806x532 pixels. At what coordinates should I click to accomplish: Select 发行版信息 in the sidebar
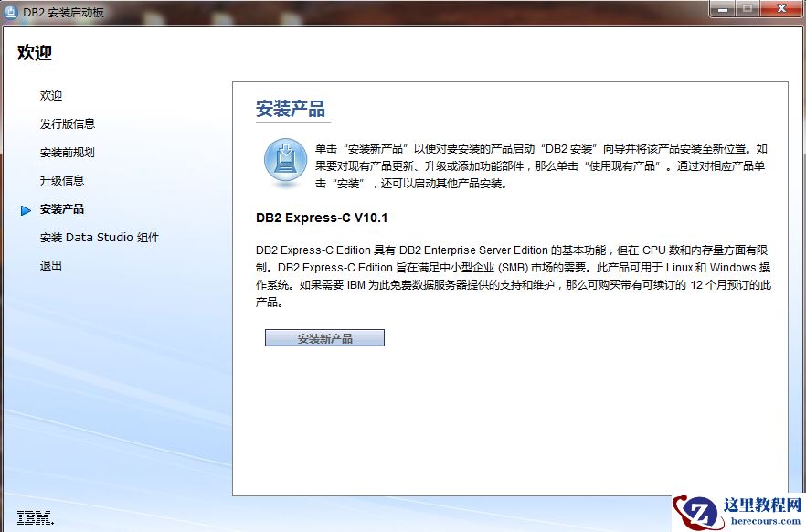coord(68,124)
